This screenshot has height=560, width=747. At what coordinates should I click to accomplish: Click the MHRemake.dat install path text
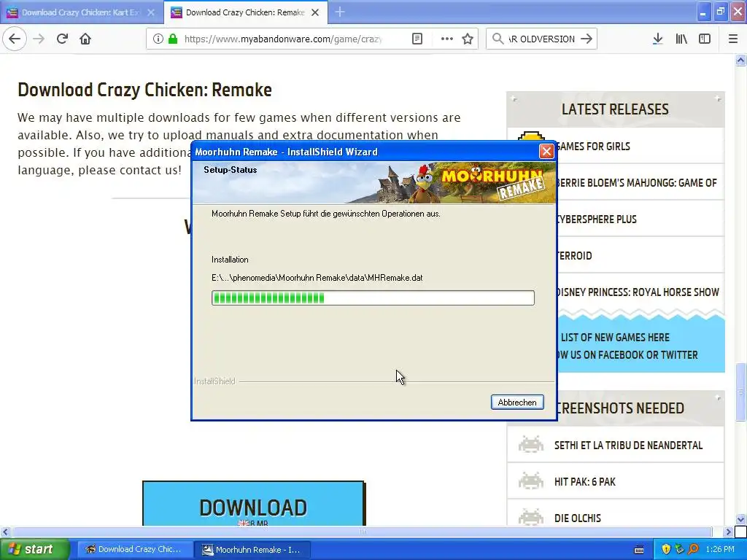coord(317,278)
